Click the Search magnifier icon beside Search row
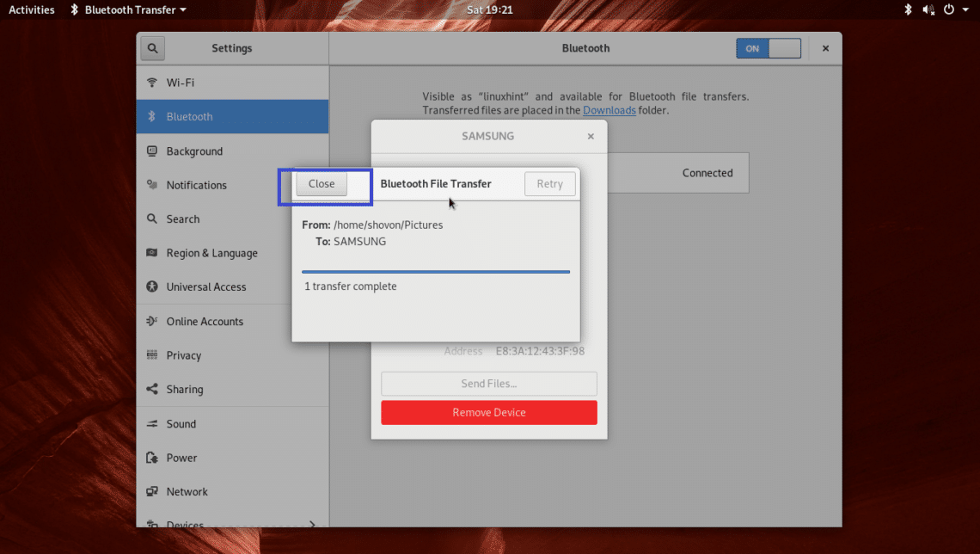This screenshot has height=554, width=980. tap(152, 219)
